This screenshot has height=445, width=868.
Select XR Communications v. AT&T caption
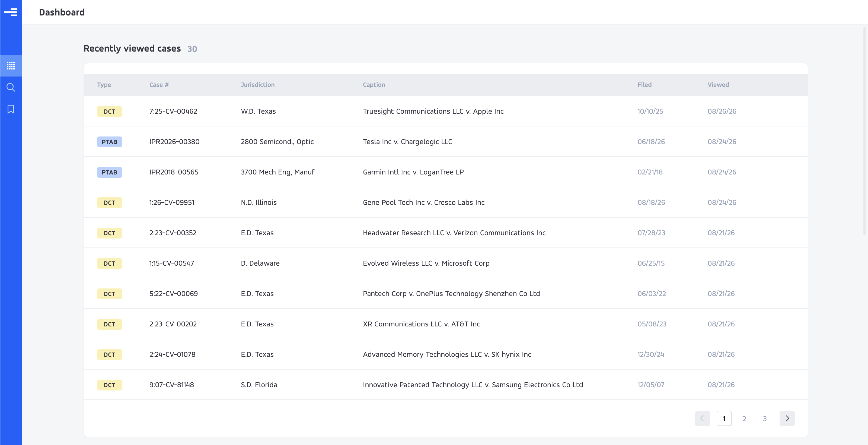[422, 324]
